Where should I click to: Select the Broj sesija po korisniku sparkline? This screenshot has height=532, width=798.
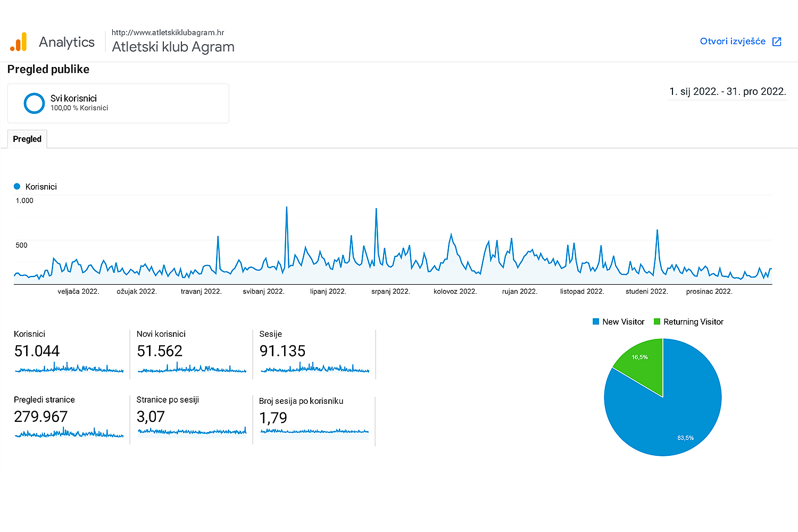[x=314, y=431]
